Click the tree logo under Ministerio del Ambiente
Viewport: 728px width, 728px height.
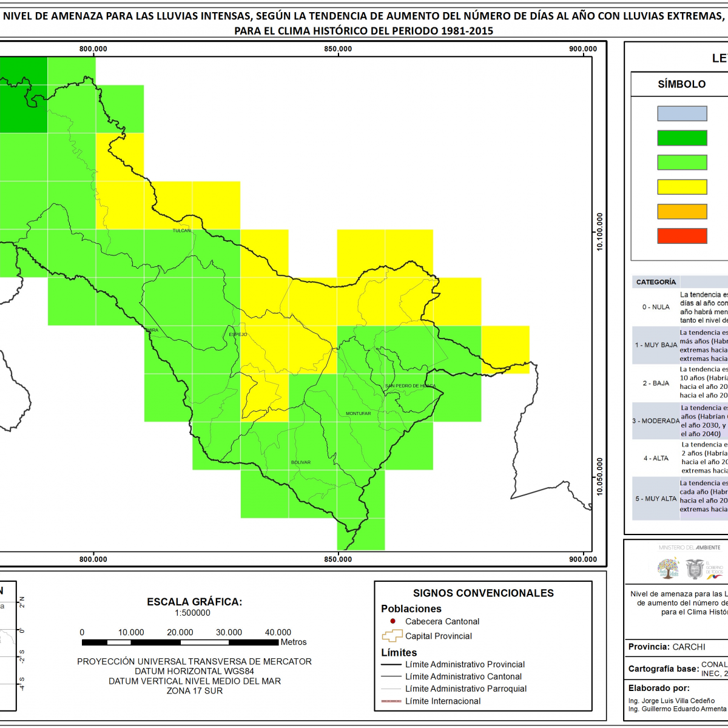[x=669, y=568]
